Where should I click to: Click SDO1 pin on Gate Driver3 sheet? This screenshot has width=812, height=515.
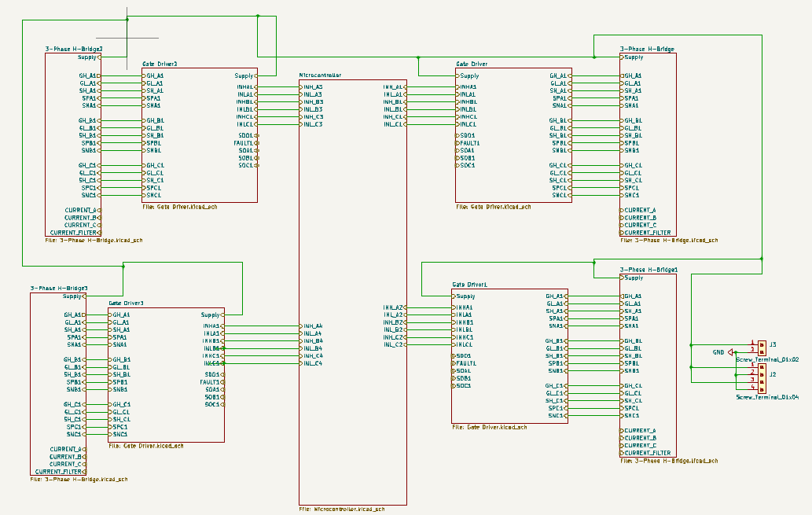click(215, 374)
